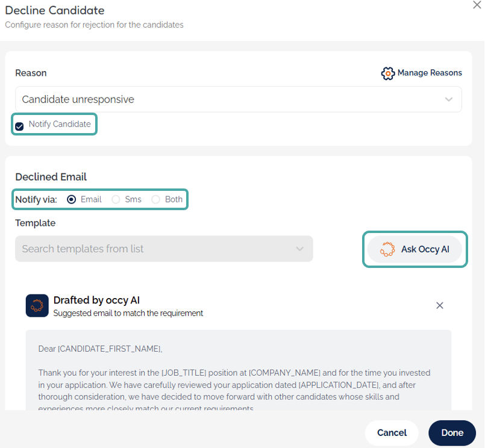485x448 pixels.
Task: Uncheck the Notify Candidate checkbox
Action: (x=20, y=126)
